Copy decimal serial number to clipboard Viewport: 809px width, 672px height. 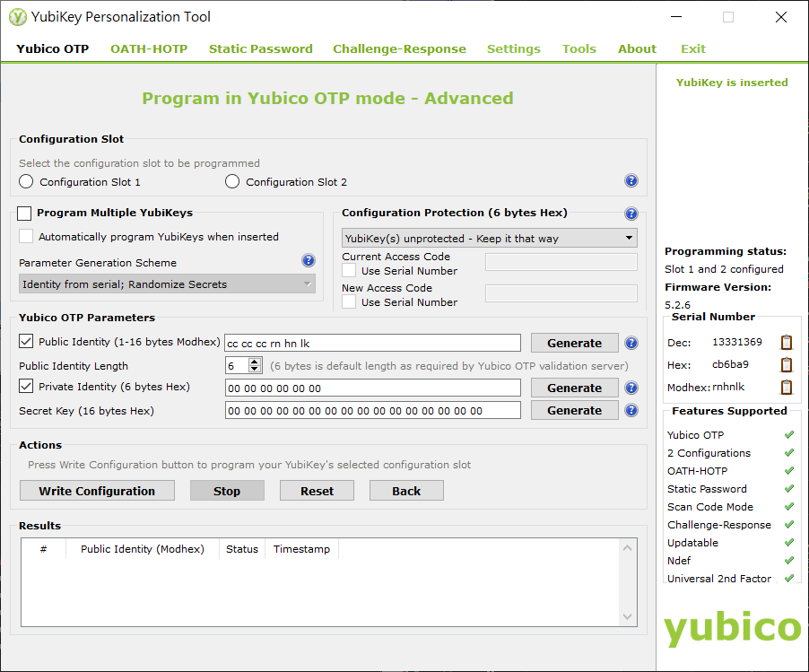tap(787, 342)
